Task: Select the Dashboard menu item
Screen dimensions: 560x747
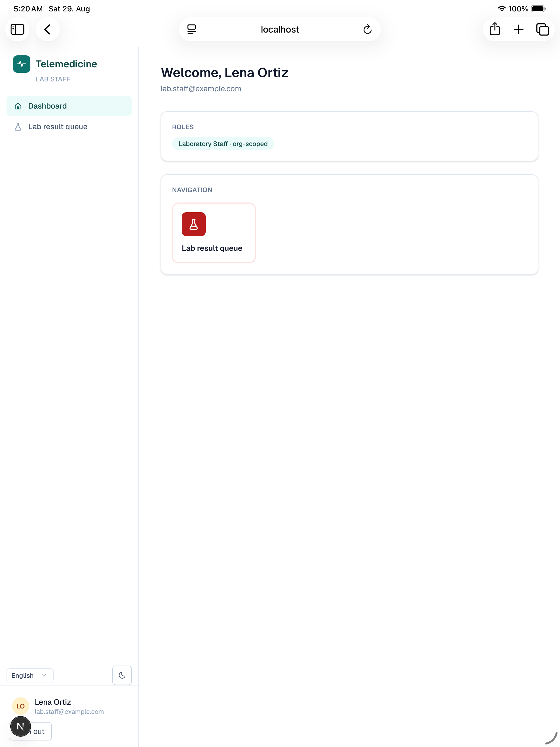Action: coord(69,106)
